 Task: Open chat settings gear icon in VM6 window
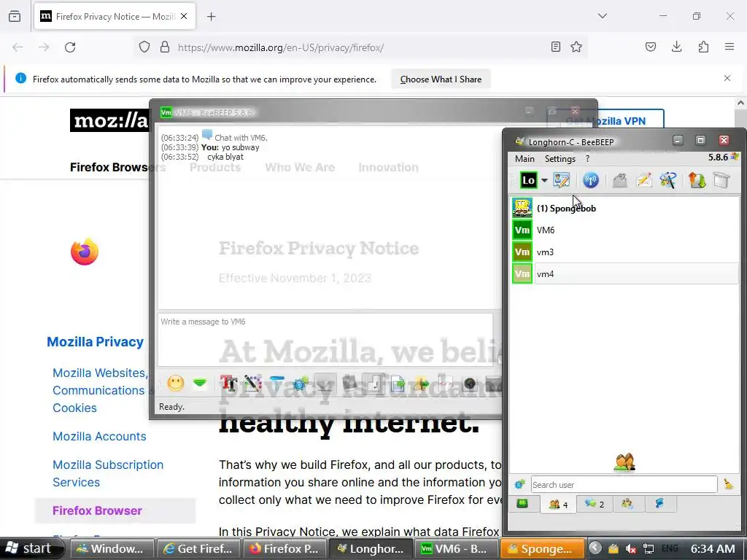tap(301, 384)
